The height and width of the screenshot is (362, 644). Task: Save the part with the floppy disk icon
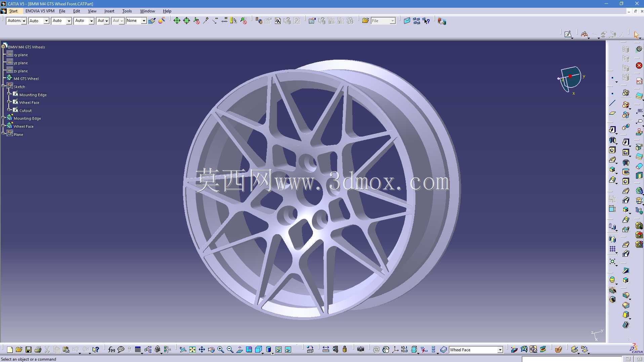(x=28, y=350)
